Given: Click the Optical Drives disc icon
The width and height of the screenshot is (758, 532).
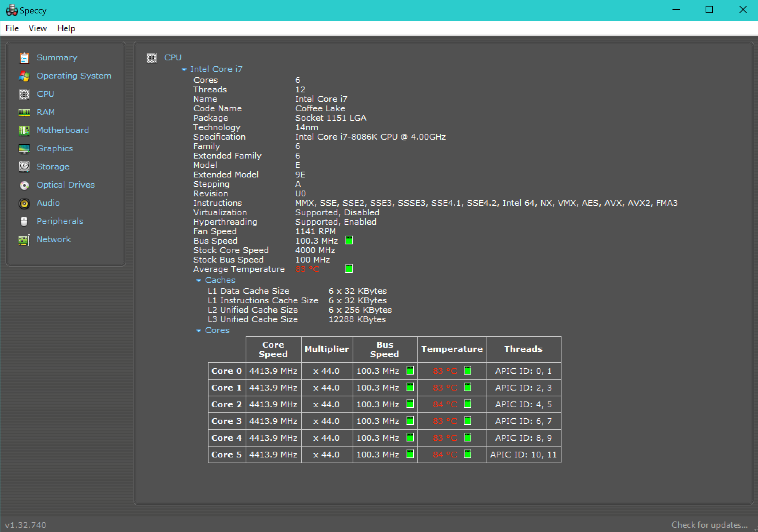Looking at the screenshot, I should pyautogui.click(x=24, y=185).
